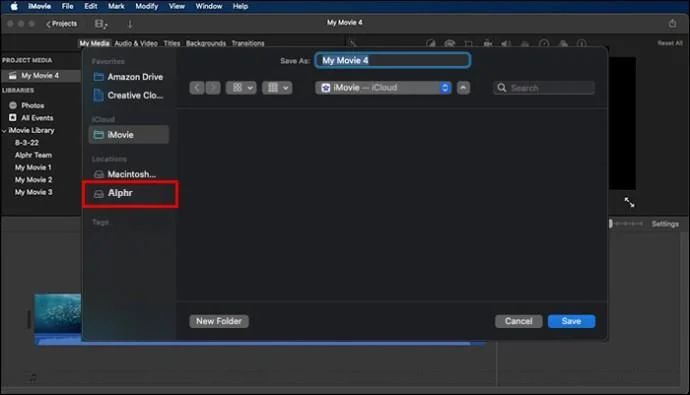
Task: Click the color correction palette icon
Action: pos(449,44)
